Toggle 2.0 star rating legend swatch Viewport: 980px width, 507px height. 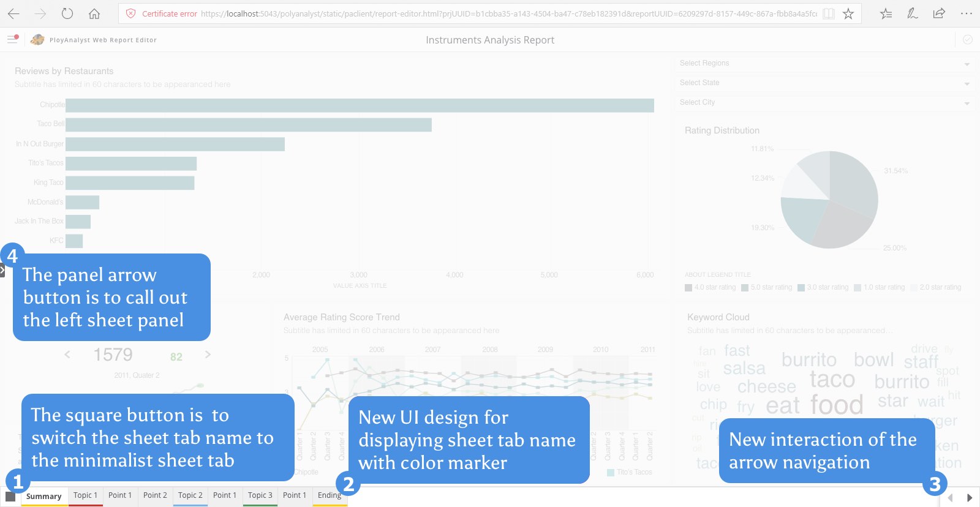pos(914,288)
